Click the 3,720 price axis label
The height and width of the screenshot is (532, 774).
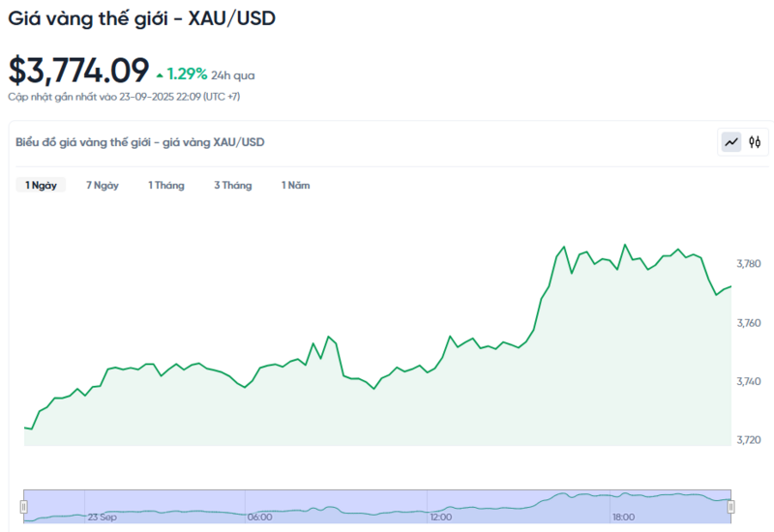pos(750,439)
